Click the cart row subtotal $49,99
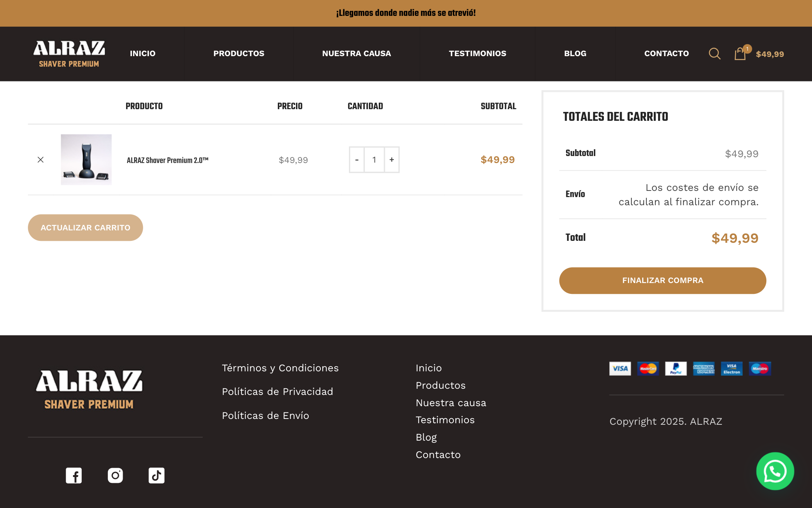 [497, 160]
